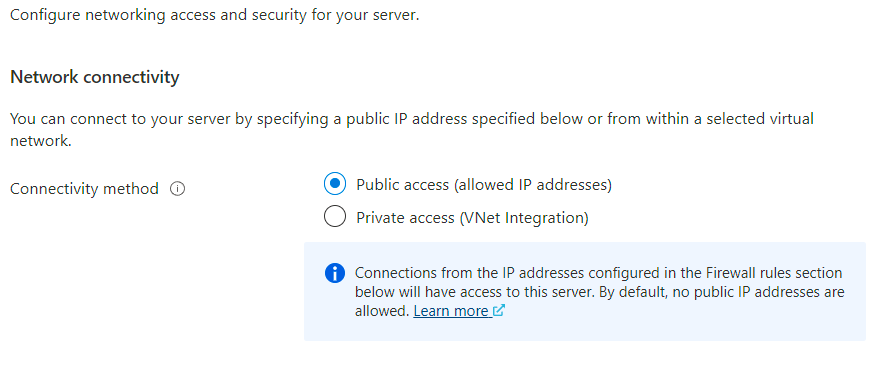Screen dimensions: 885x390
Task: Click the "Private access (VNet Integration)" label
Action: coord(472,217)
